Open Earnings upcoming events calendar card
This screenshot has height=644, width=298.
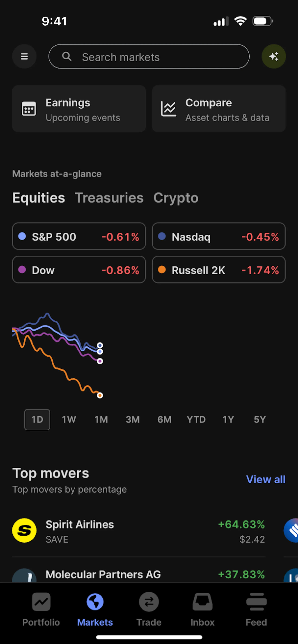pos(79,109)
